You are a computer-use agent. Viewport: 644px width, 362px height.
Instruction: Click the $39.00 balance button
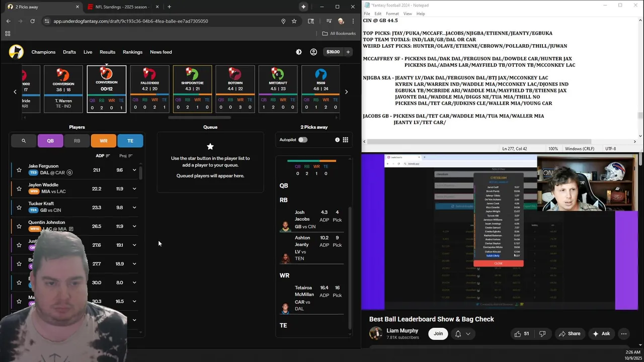coord(333,52)
